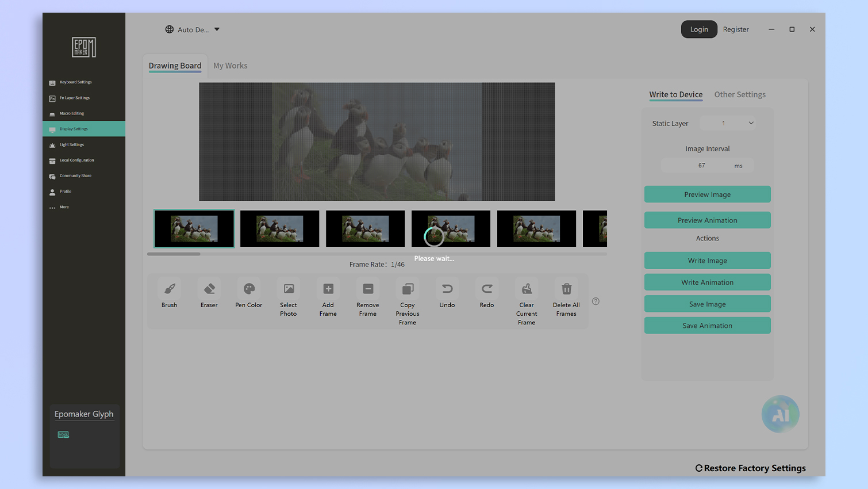Click the Write Animation button
This screenshot has width=868, height=489.
coord(707,282)
